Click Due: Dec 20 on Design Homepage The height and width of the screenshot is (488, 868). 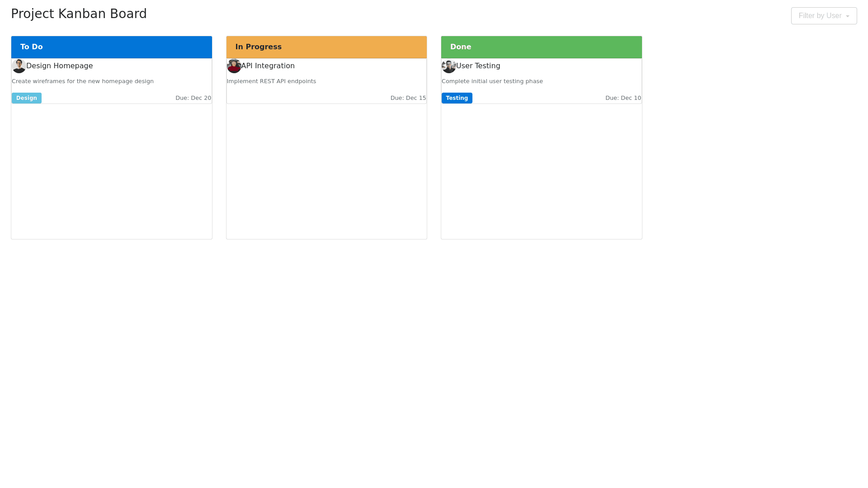click(x=193, y=98)
